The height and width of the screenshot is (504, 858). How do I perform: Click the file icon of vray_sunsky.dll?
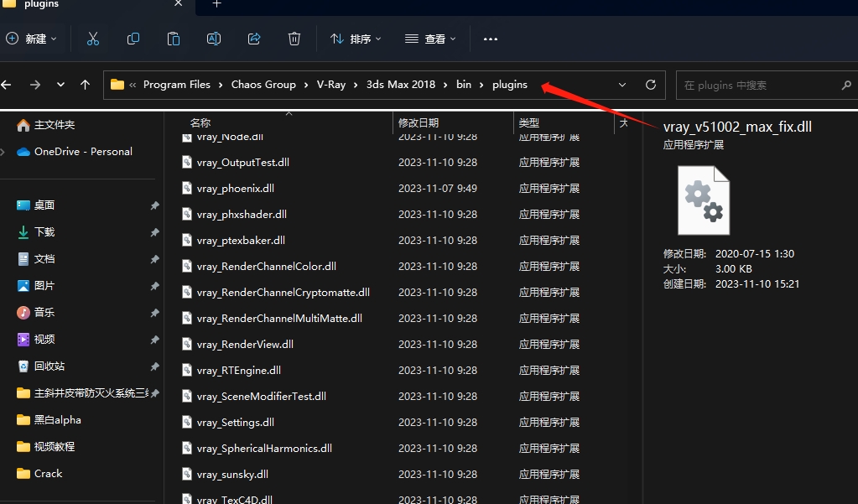187,474
